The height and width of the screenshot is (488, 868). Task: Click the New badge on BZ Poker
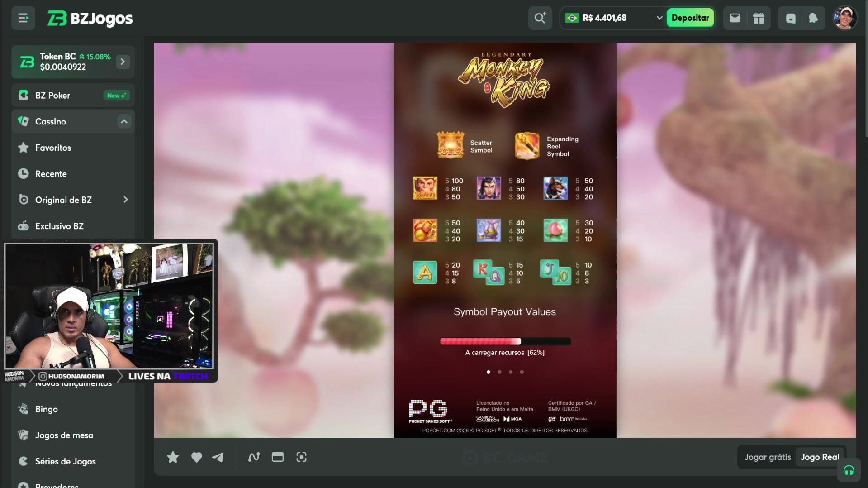click(116, 96)
